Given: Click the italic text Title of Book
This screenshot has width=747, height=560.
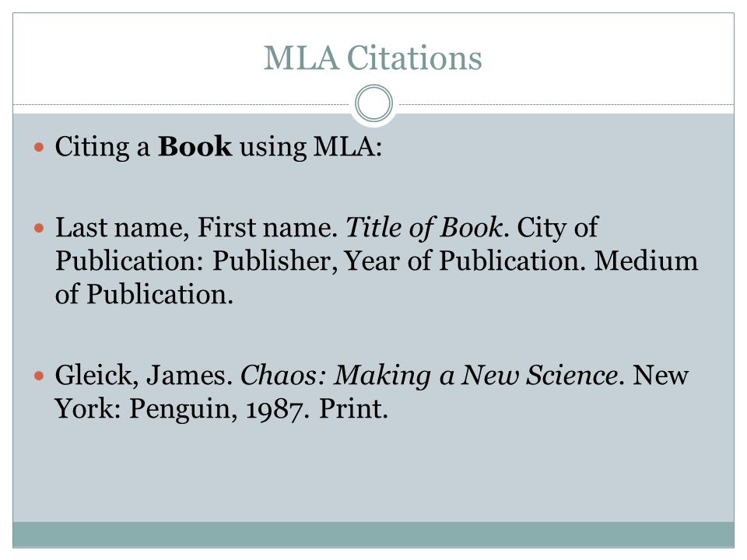Looking at the screenshot, I should click(424, 227).
